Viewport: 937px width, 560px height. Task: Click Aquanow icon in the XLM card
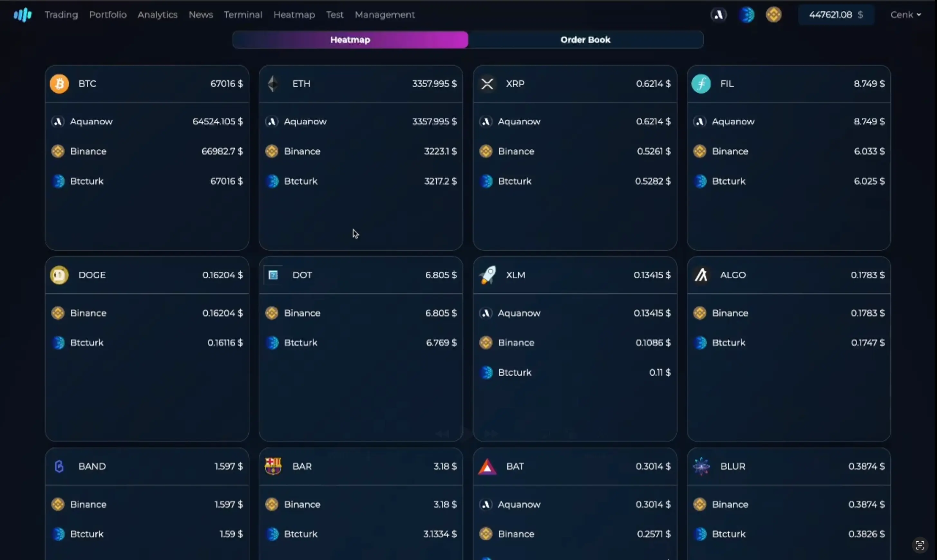point(486,313)
